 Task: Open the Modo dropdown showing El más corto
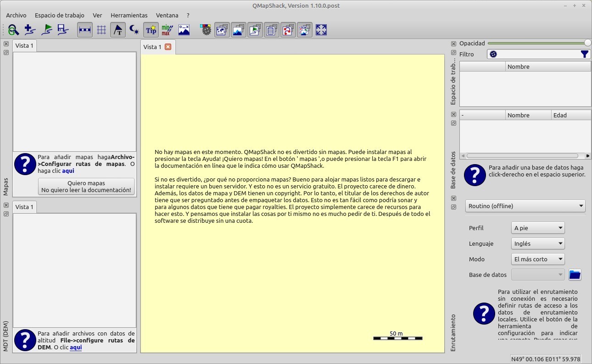pos(538,259)
